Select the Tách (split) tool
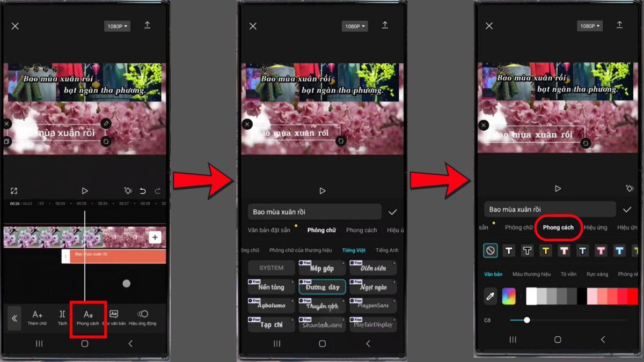 tap(62, 317)
